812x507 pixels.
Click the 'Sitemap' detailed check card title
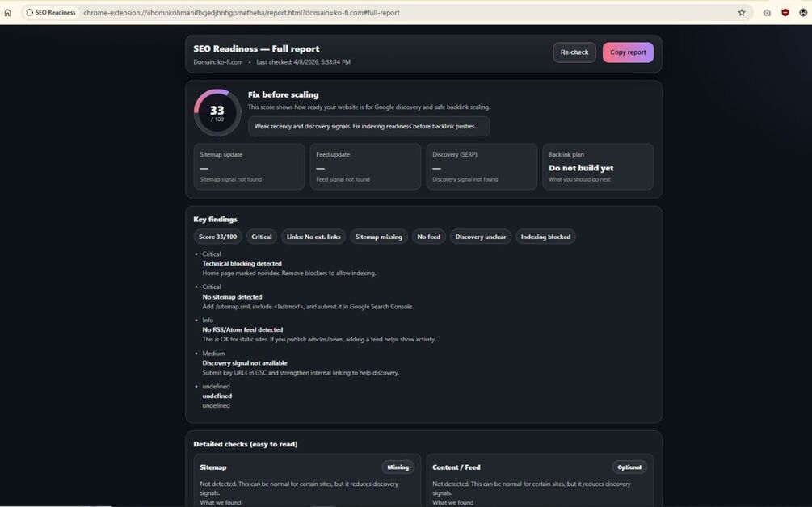click(212, 467)
